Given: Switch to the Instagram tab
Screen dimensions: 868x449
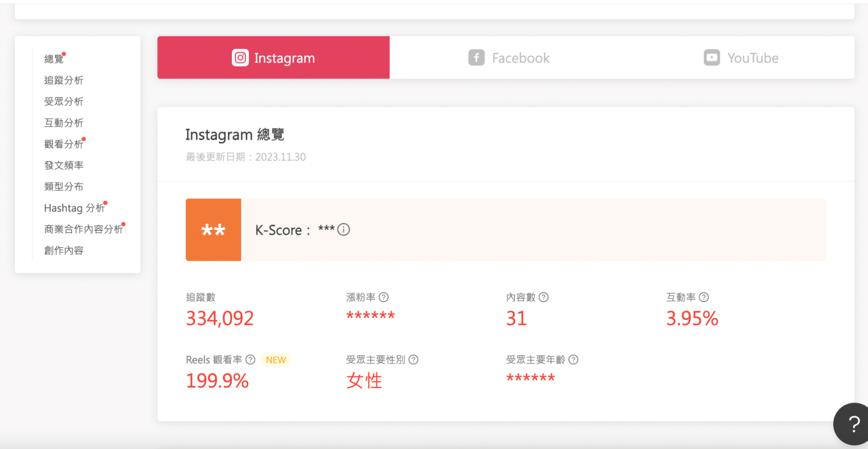Looking at the screenshot, I should click(274, 58).
